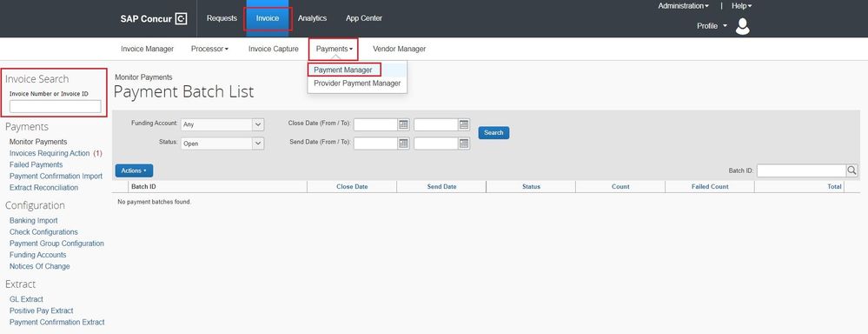Image resolution: width=868 pixels, height=334 pixels.
Task: Open Send Date From calendar picker
Action: pos(403,144)
